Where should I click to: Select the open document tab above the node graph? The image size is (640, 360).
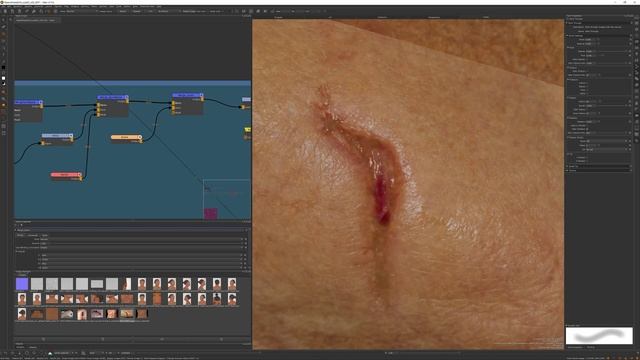pyautogui.click(x=38, y=20)
